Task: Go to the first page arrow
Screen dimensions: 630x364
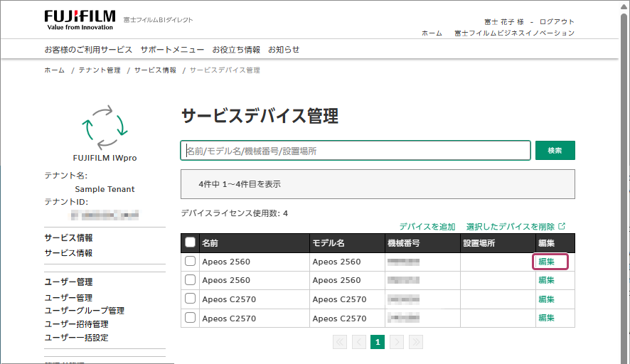Action: click(x=340, y=342)
